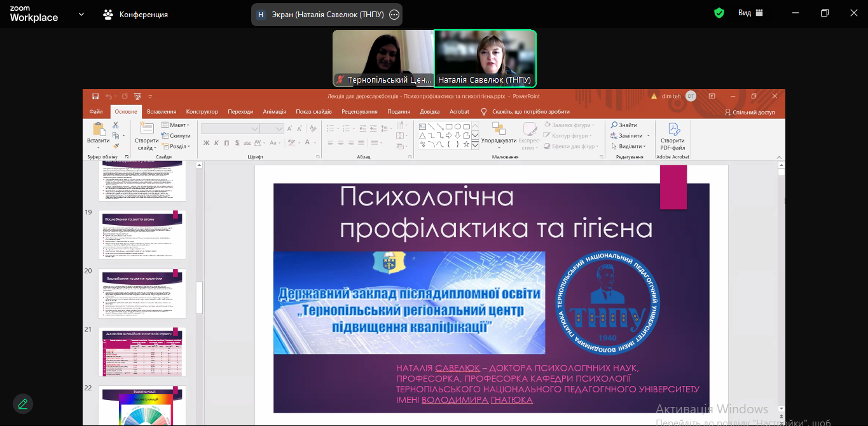868x426 pixels.
Task: Select slide 20 thumbnail
Action: 142,293
